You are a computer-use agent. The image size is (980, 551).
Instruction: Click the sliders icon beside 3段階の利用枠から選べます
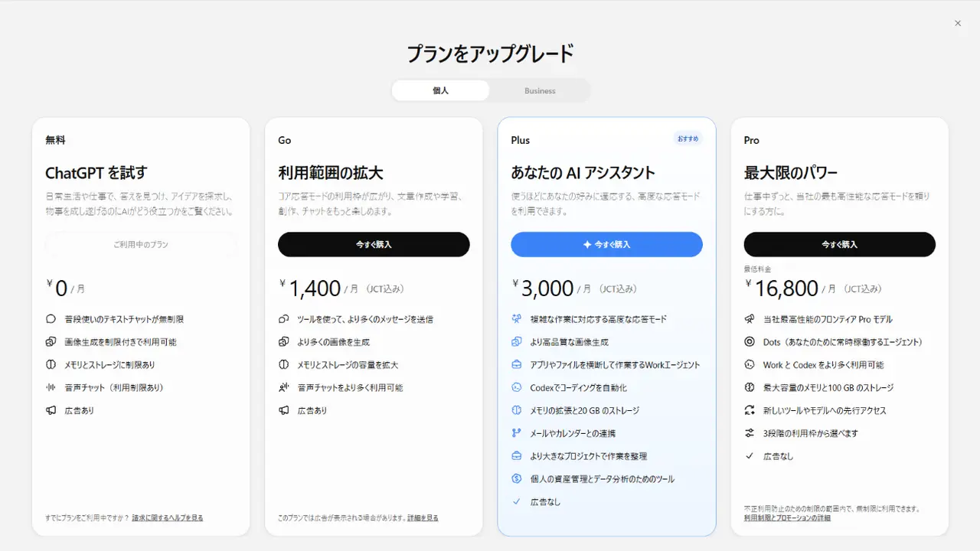click(x=750, y=433)
